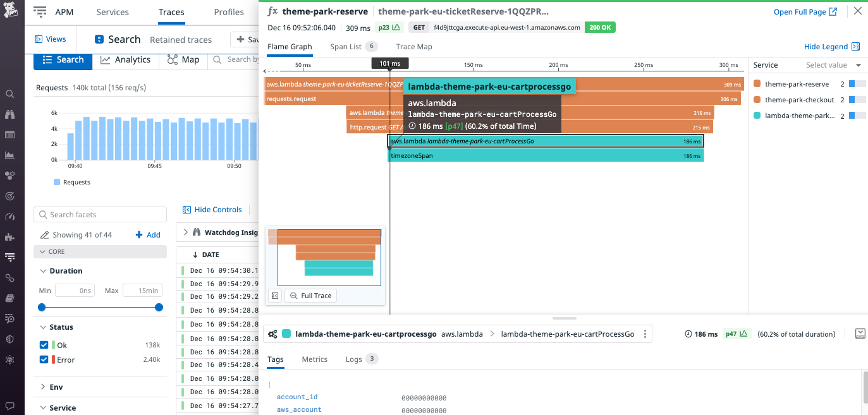This screenshot has height=415, width=868.
Task: Expand the Env facet section
Action: coord(51,387)
